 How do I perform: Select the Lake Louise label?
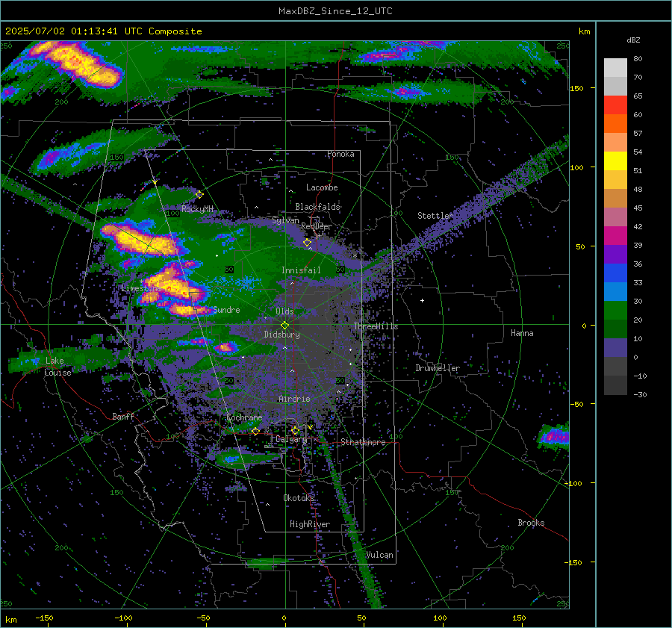coord(57,367)
